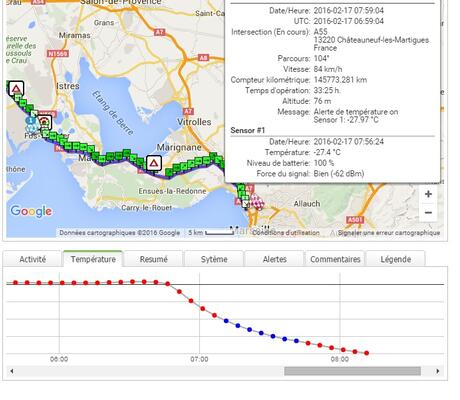The width and height of the screenshot is (460, 400).
Task: Click the Châteauneuf-les-Martigues address line
Action: coord(371,40)
